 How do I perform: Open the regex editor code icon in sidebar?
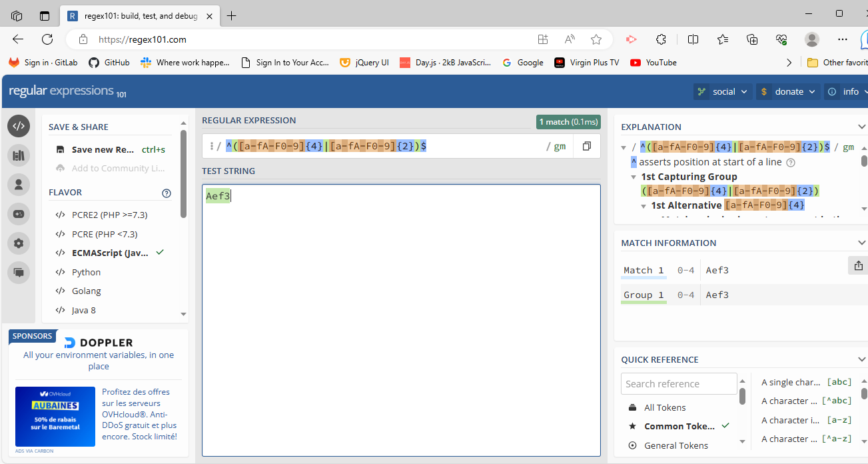19,126
